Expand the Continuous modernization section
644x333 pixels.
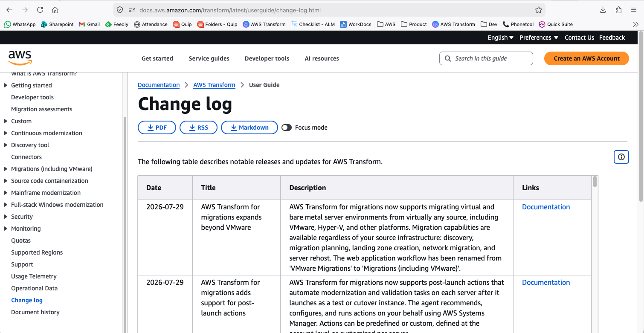pos(6,133)
